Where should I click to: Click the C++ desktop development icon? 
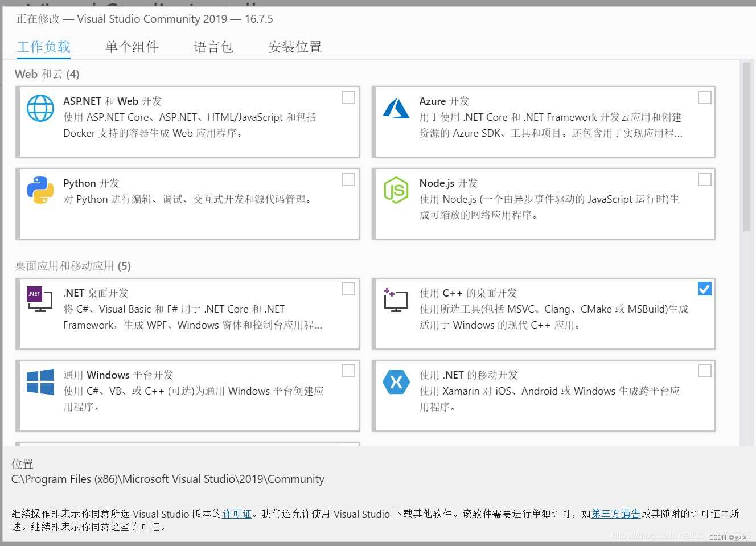396,300
